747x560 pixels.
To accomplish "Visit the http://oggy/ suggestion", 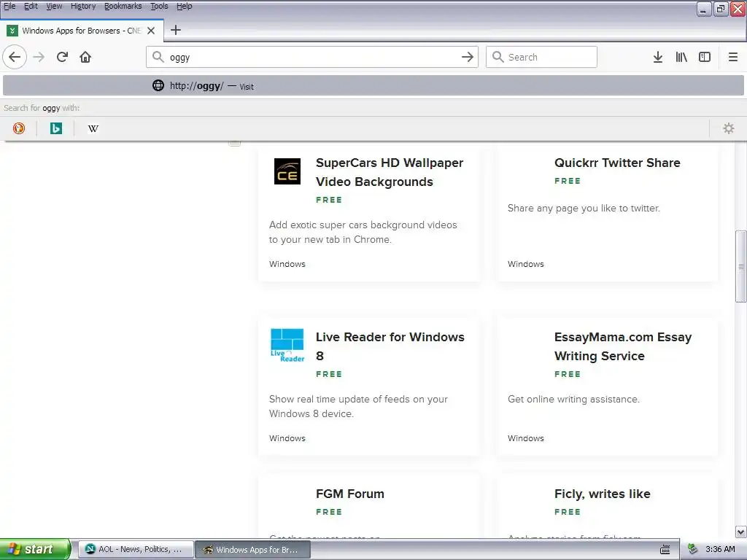I will coord(373,86).
